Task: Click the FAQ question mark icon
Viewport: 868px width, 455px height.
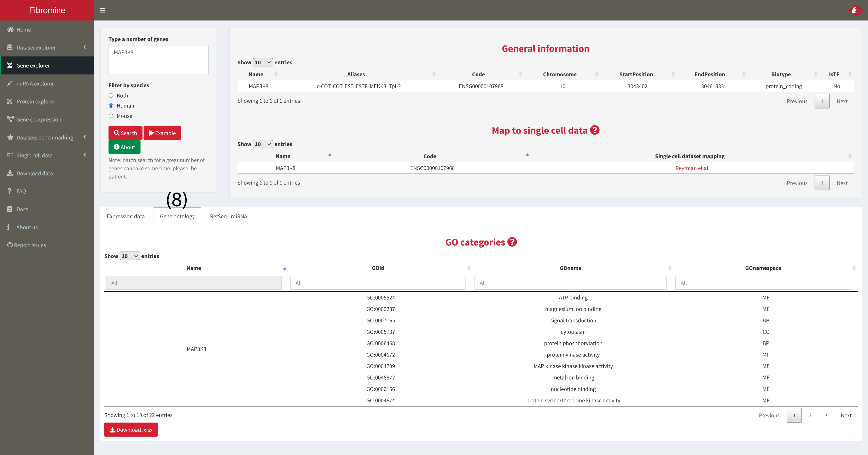Action: tap(10, 191)
